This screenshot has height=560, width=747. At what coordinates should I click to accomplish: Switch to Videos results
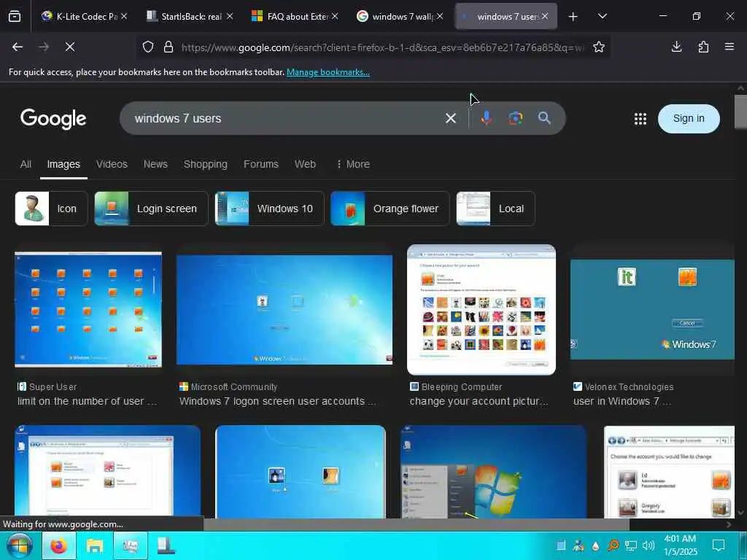pos(112,164)
